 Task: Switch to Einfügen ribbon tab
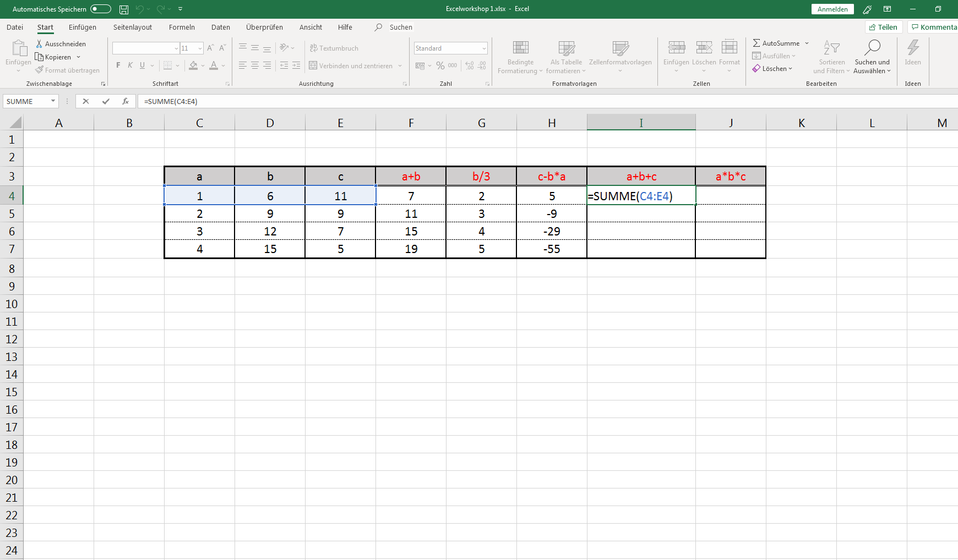coord(83,27)
